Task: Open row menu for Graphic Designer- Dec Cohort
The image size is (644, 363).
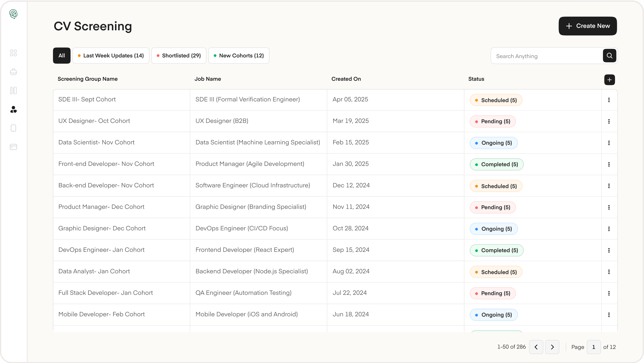Action: (x=609, y=229)
